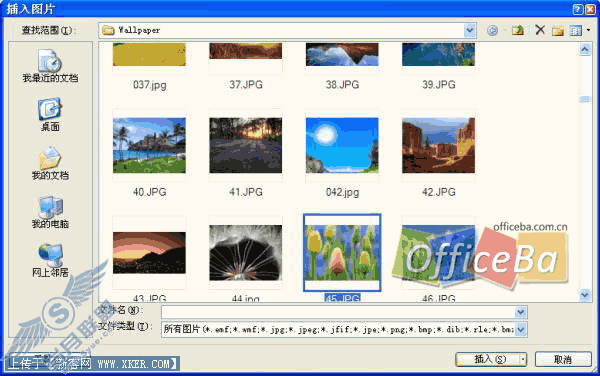This screenshot has width=600, height=376.
Task: Click the 037.jpg file name label
Action: [150, 85]
